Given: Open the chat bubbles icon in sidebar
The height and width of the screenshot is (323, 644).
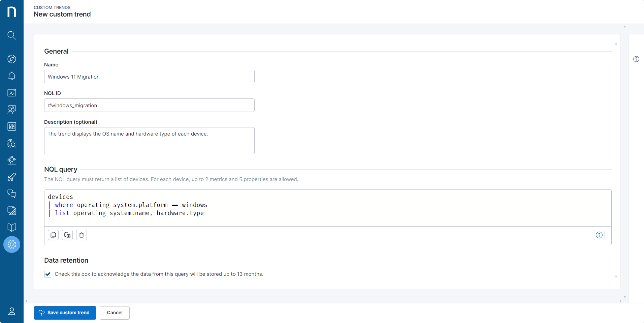Looking at the screenshot, I should (12, 194).
